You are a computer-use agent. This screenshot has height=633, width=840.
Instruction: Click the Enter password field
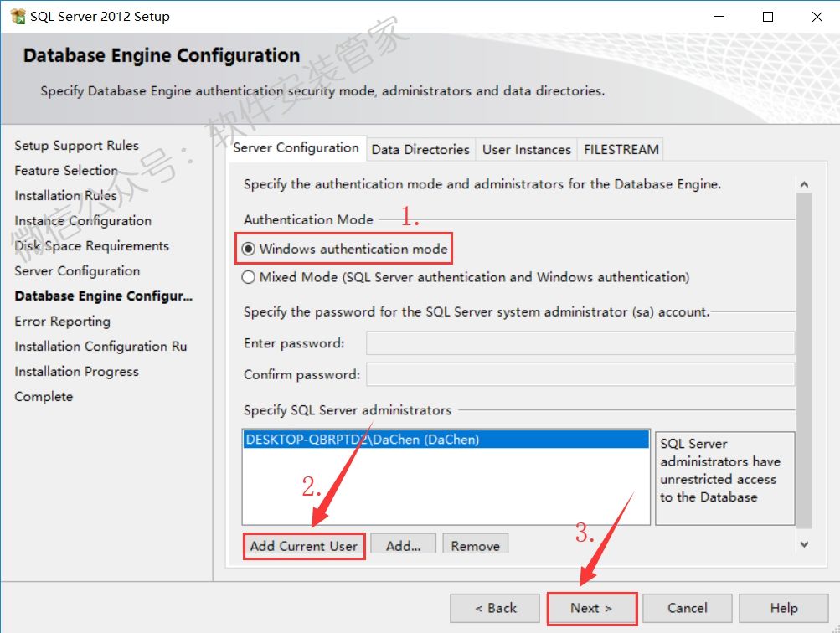(580, 342)
